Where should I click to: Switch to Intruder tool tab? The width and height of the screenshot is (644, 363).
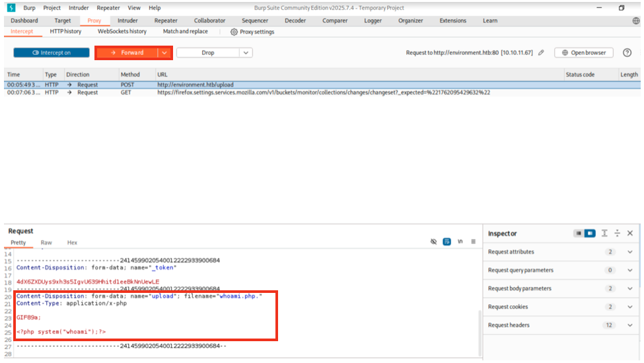point(127,20)
